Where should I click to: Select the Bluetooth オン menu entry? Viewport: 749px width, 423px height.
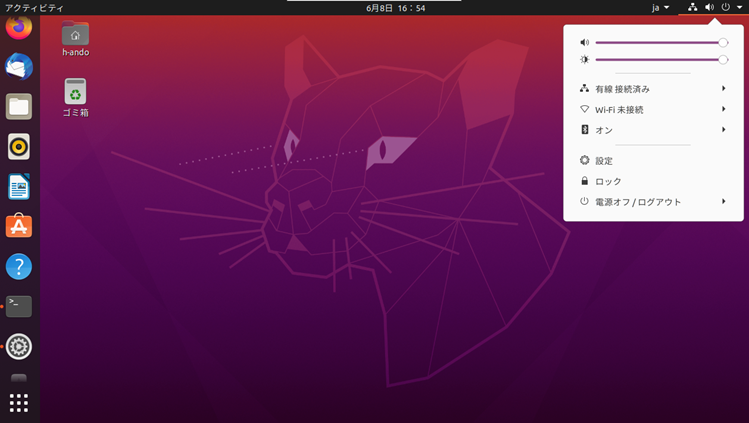(x=653, y=130)
